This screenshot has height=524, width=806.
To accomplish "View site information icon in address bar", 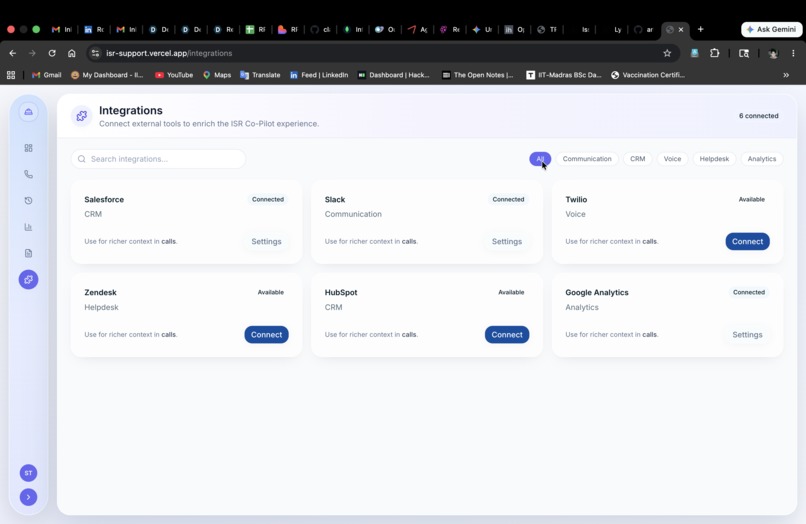I will coord(95,53).
